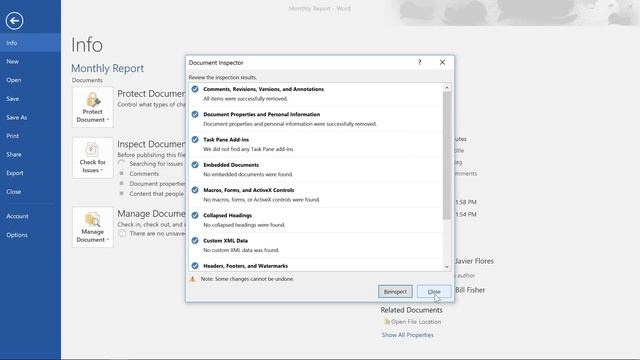Click the 'Embedded Documents' heading text
The image size is (640, 360).
coord(231,165)
